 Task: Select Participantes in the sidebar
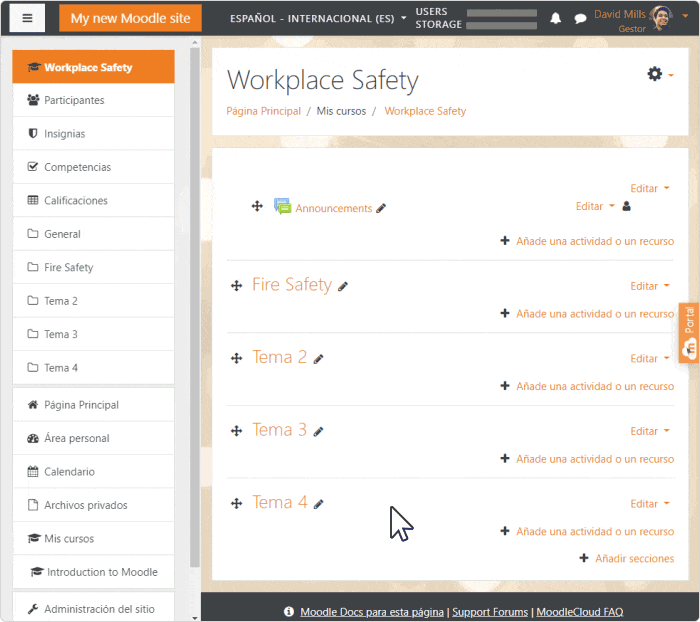(x=74, y=100)
